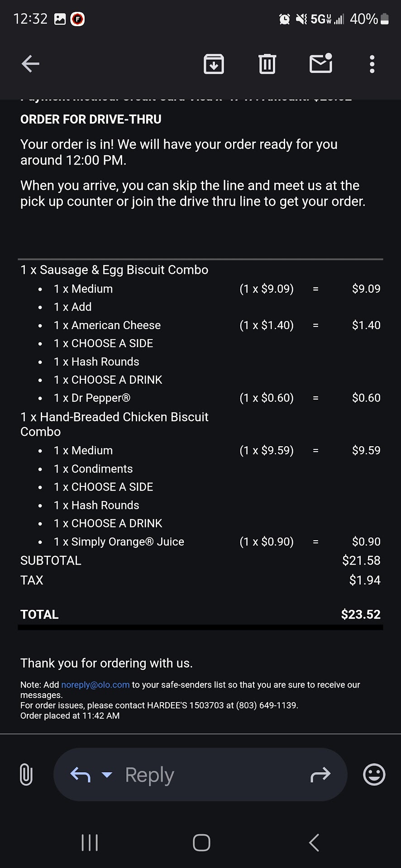The height and width of the screenshot is (868, 401).
Task: Mark email as unread
Action: coord(321,64)
